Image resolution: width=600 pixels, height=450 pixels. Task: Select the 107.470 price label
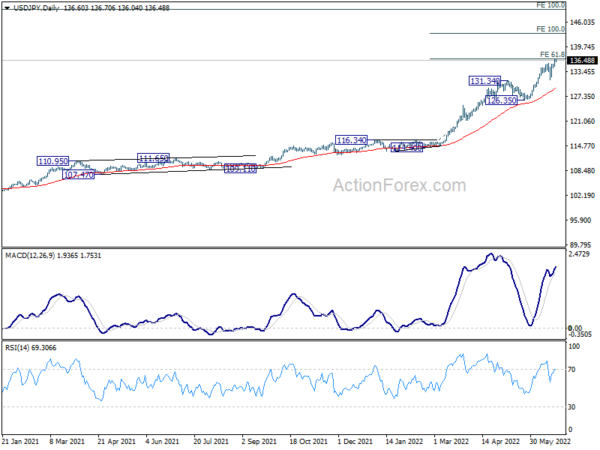click(79, 175)
